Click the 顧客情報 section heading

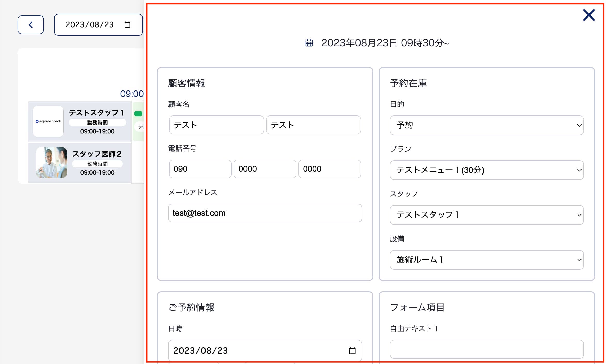coord(186,83)
